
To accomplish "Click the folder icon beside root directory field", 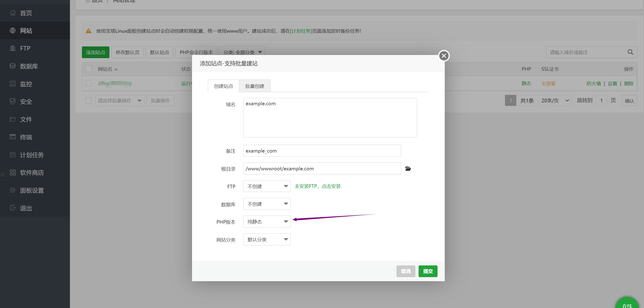I will (408, 169).
